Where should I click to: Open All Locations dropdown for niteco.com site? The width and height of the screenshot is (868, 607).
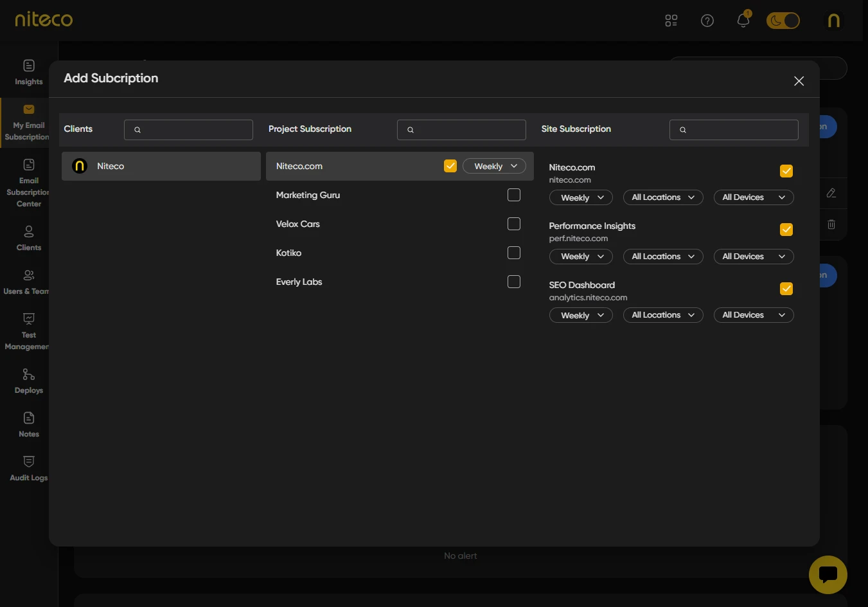(663, 197)
